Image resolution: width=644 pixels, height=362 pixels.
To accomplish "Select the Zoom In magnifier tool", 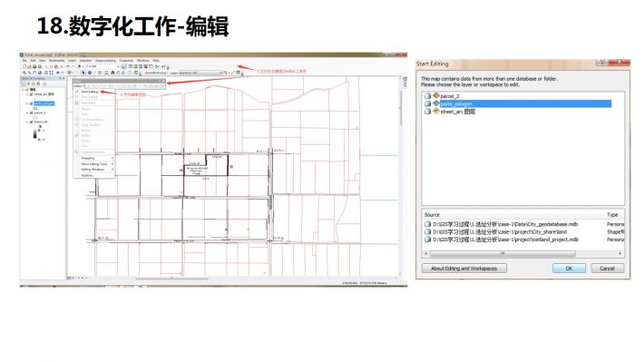I will (24, 73).
